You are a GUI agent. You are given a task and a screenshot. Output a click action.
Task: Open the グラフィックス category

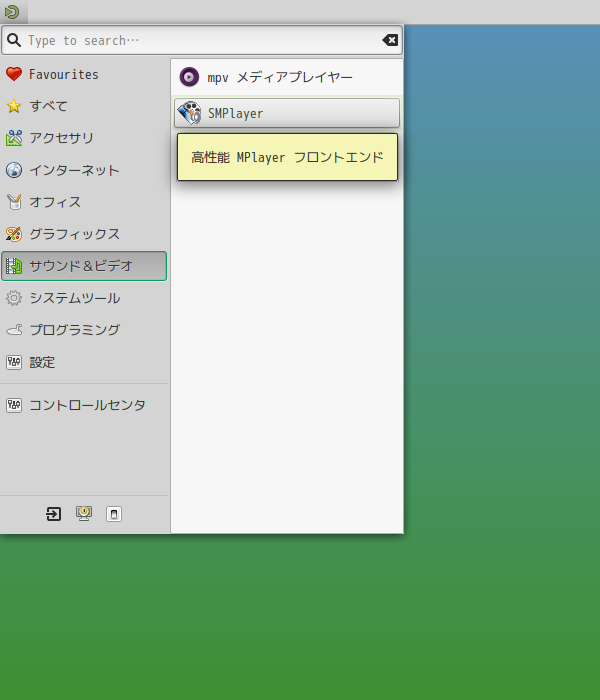[x=84, y=234]
